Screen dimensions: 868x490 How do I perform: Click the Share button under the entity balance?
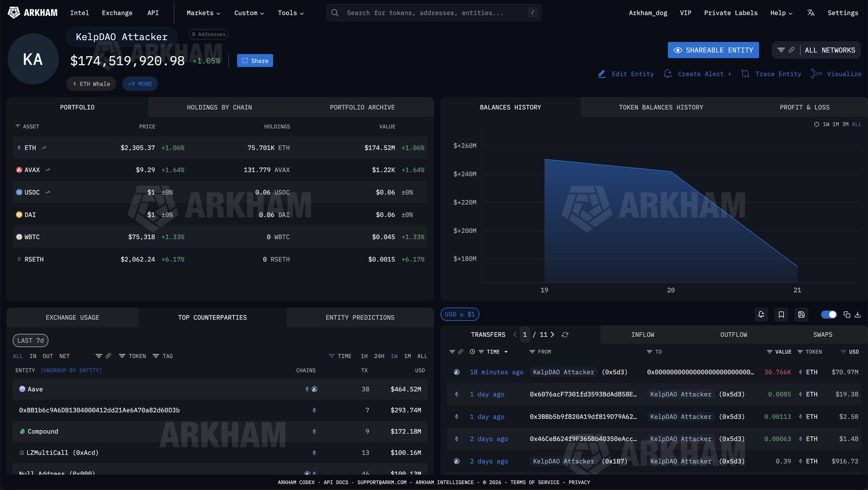coord(254,60)
